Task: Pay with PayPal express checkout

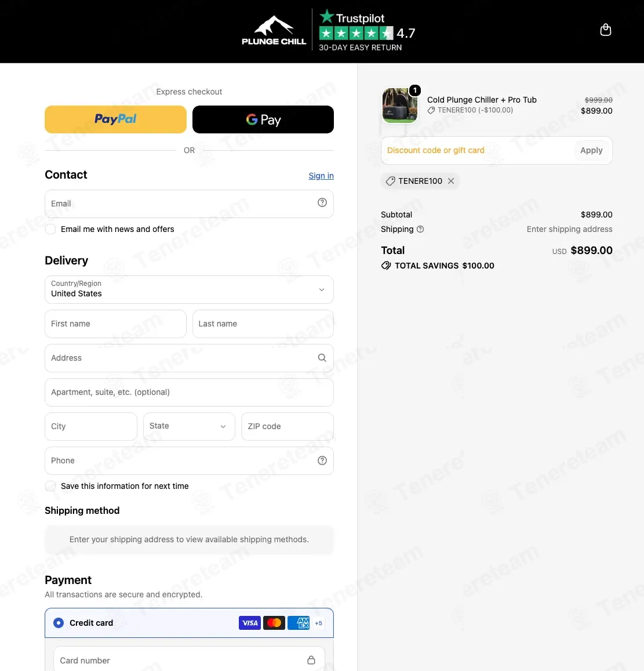Action: pos(115,119)
